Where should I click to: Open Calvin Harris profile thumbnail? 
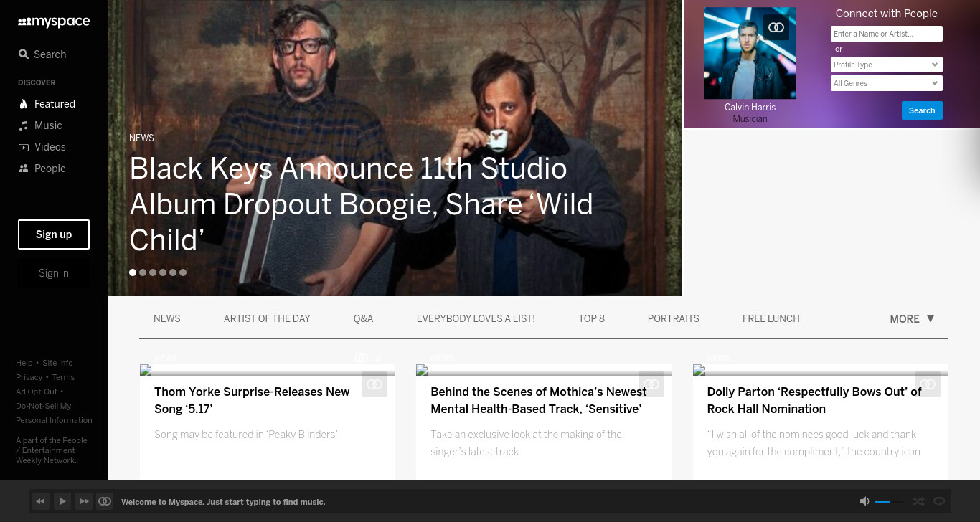click(750, 53)
